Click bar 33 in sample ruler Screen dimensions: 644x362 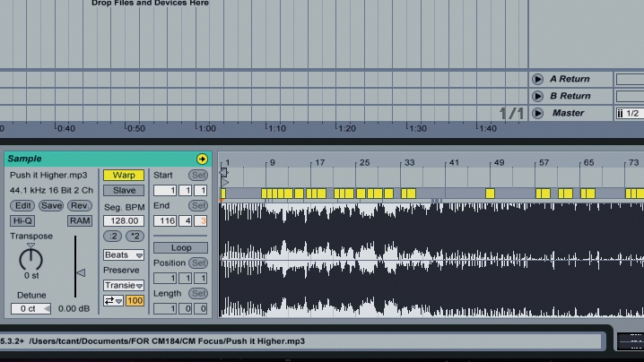pos(409,162)
